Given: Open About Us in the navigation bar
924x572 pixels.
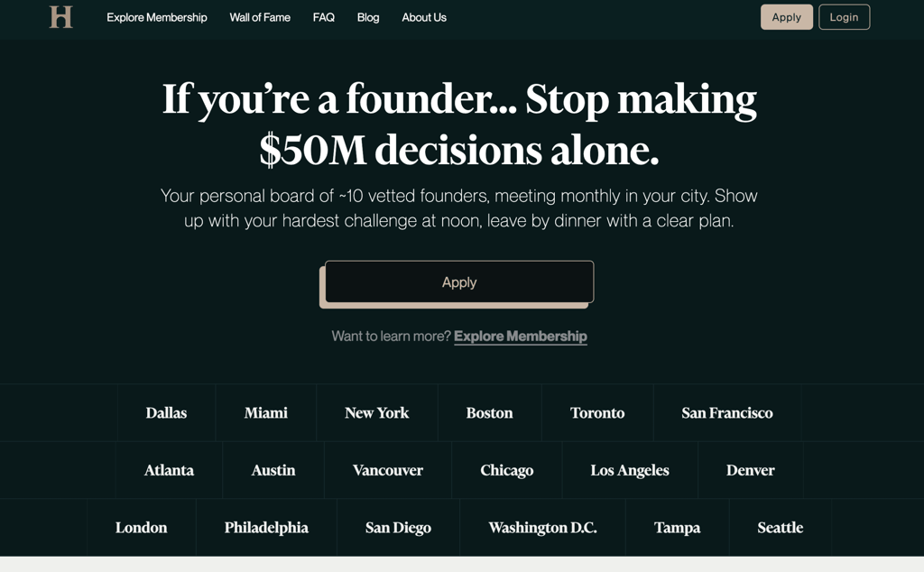Looking at the screenshot, I should 424,18.
